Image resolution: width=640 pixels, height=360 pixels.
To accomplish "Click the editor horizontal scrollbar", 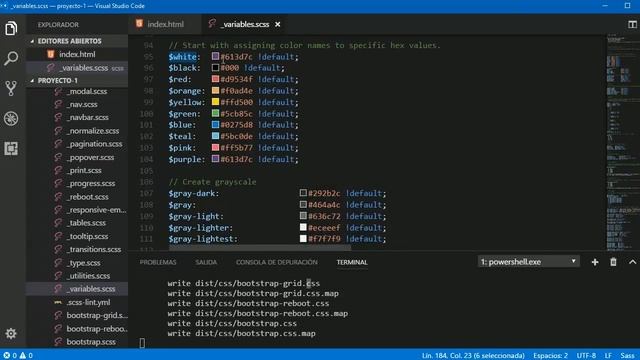I will tap(260, 248).
